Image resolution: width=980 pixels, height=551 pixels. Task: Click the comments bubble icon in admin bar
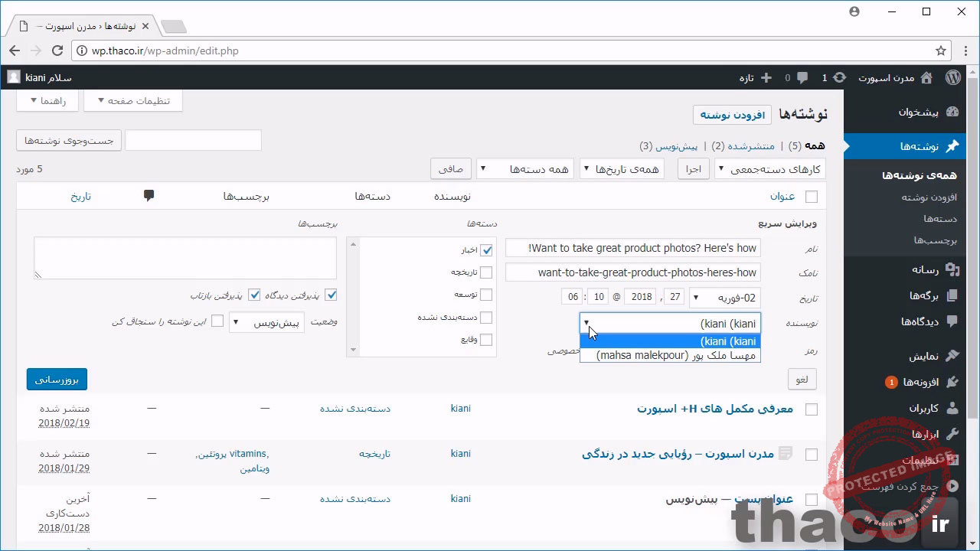click(x=802, y=77)
